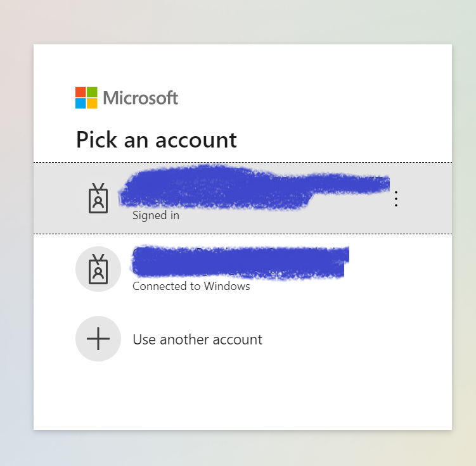
Task: Click the "Signed in" status label
Action: (x=156, y=215)
